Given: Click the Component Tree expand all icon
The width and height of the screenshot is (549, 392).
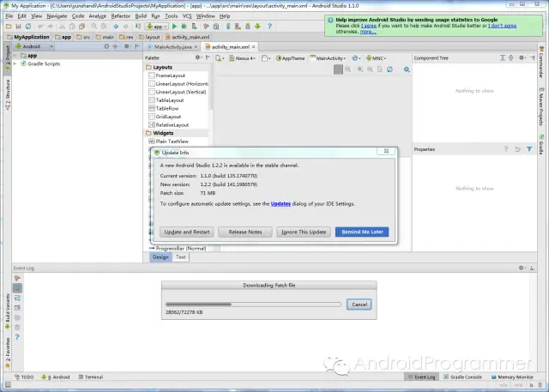Looking at the screenshot, I should [x=503, y=57].
